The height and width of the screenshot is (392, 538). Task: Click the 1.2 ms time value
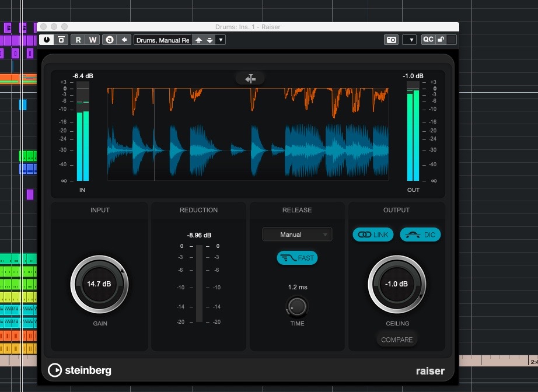click(298, 287)
